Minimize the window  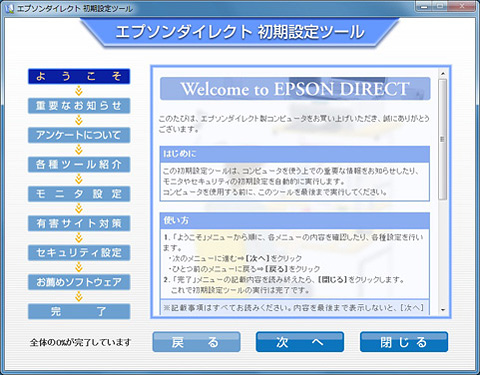pyautogui.click(x=424, y=6)
